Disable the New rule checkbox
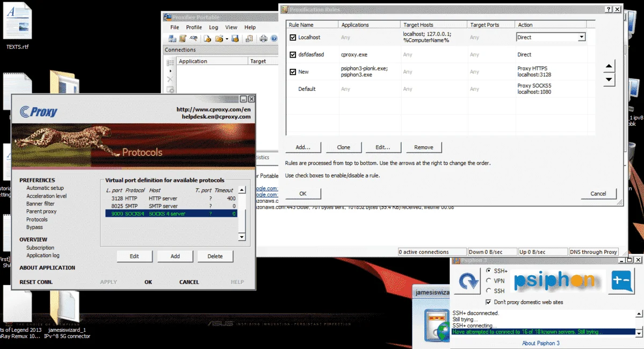This screenshot has height=349, width=644. coord(293,72)
